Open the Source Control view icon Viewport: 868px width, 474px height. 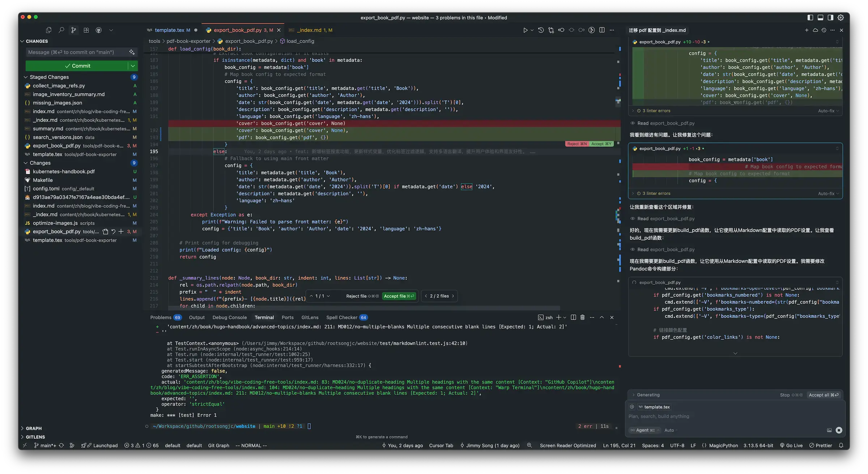tap(73, 30)
